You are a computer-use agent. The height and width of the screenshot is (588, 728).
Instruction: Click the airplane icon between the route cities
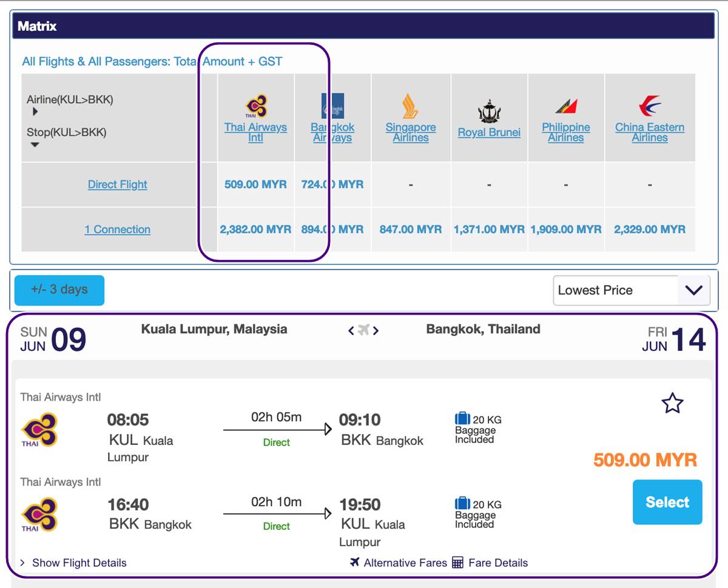pyautogui.click(x=363, y=330)
